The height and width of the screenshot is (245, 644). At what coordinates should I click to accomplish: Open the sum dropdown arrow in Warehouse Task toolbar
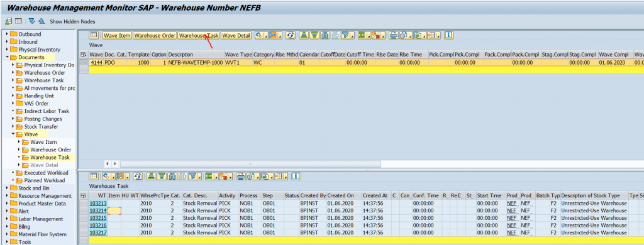click(x=217, y=177)
